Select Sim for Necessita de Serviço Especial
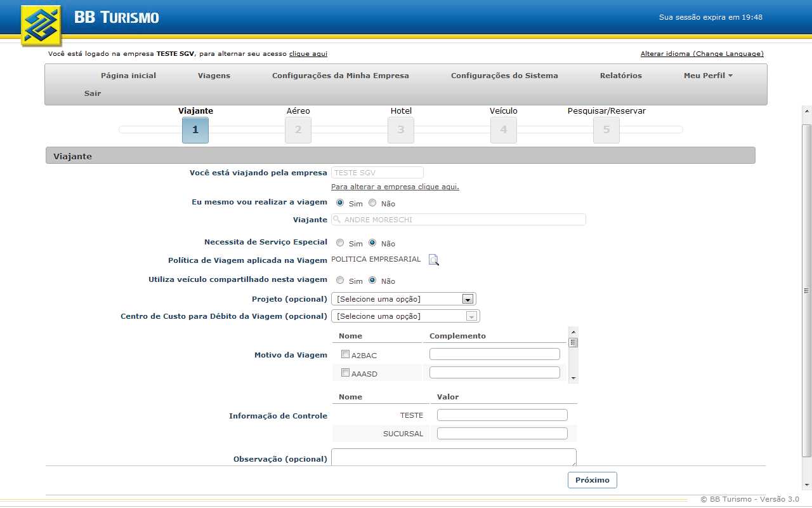Image resolution: width=812 pixels, height=508 pixels. [x=340, y=243]
